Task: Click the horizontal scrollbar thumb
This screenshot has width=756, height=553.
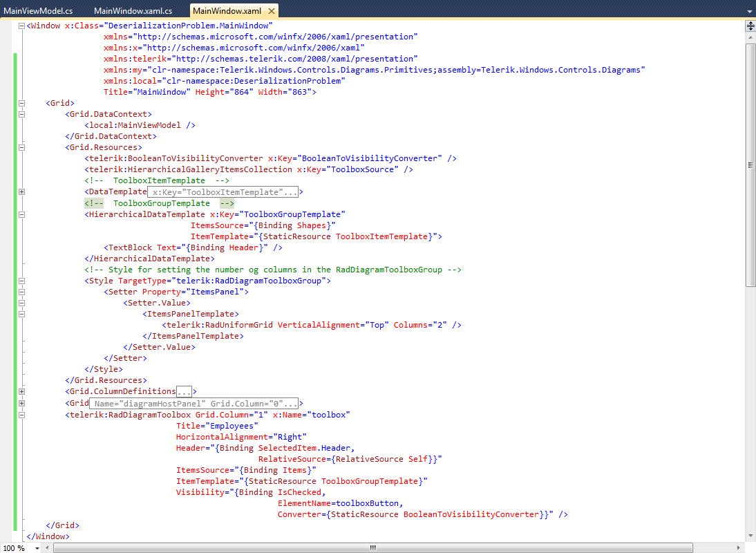Action: pyautogui.click(x=372, y=547)
